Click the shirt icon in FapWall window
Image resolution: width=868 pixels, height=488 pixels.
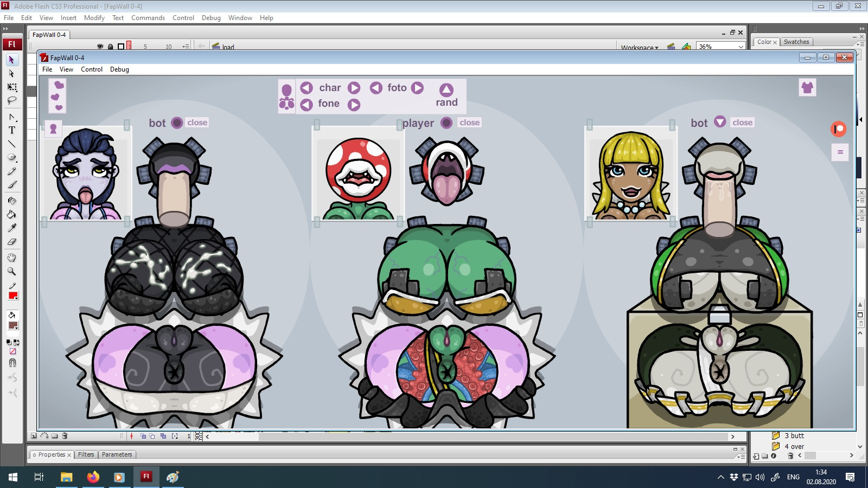[807, 87]
